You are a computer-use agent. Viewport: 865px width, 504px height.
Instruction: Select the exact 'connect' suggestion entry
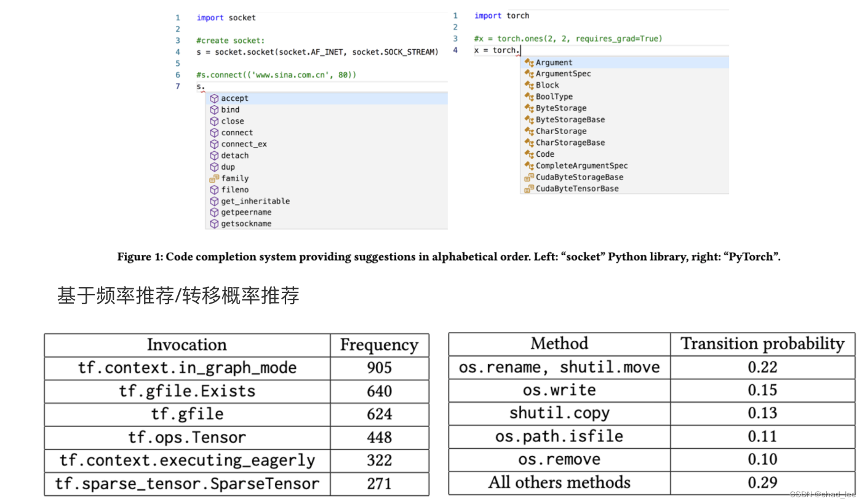click(326, 133)
